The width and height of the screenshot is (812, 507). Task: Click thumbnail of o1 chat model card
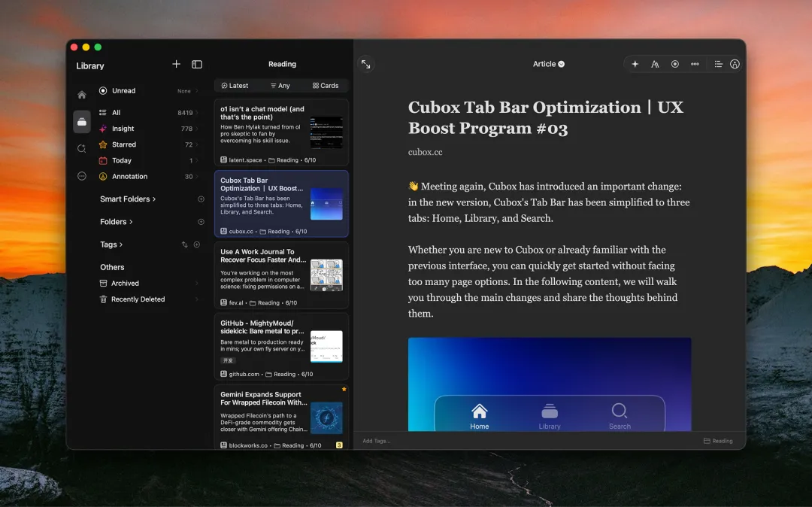coord(326,132)
